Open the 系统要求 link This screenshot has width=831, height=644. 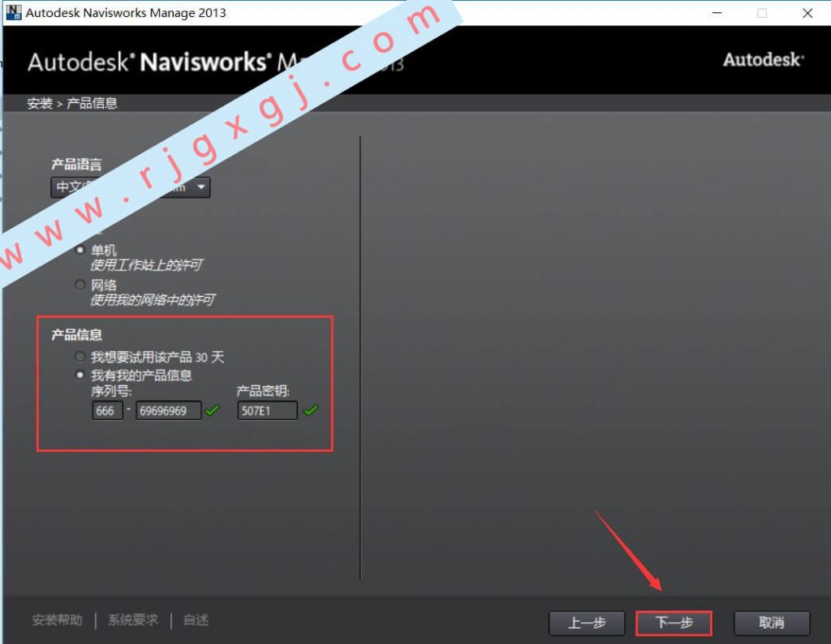[133, 620]
